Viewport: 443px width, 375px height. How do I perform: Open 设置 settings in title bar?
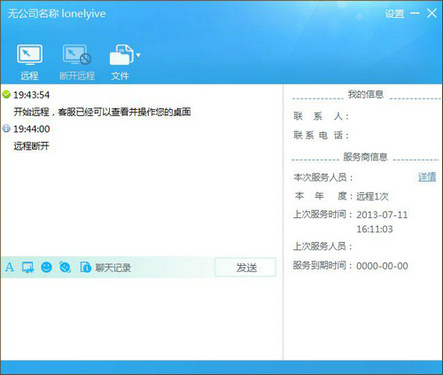pyautogui.click(x=395, y=14)
